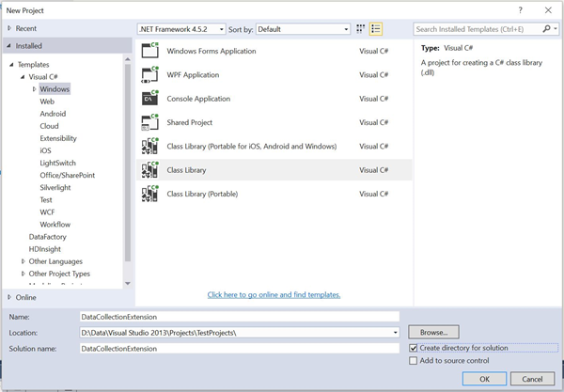Confirm with the OK button
564x392 pixels.
tap(484, 379)
